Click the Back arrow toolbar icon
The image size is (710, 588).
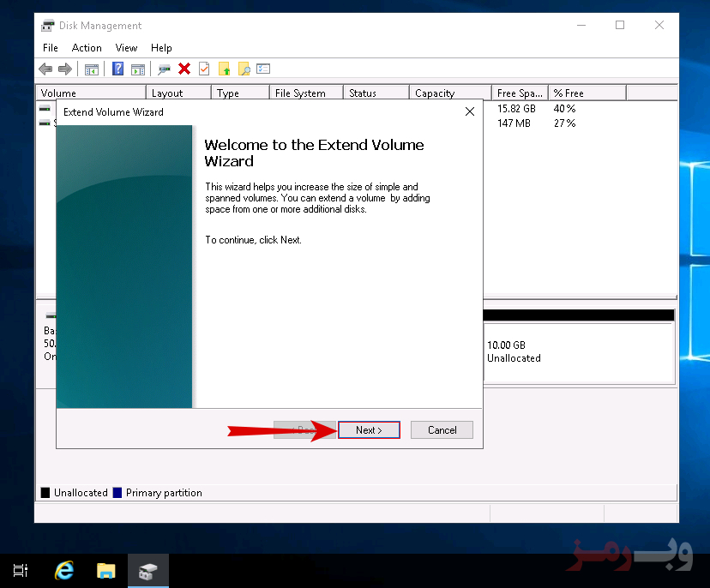45,69
